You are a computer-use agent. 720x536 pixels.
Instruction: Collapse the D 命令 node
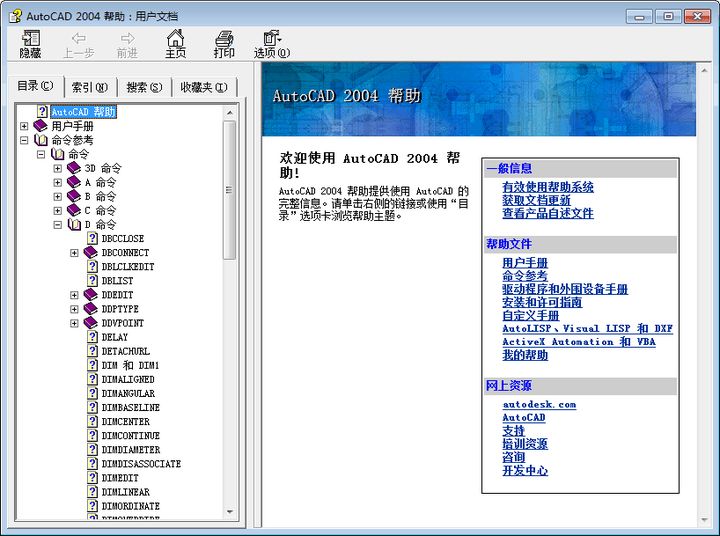point(57,225)
